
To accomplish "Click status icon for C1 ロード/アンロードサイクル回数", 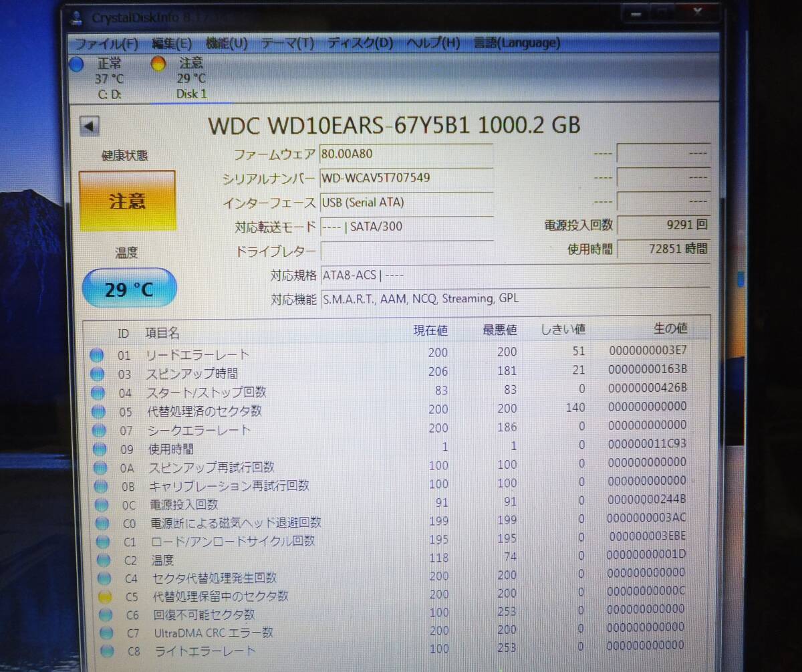I will 103,542.
